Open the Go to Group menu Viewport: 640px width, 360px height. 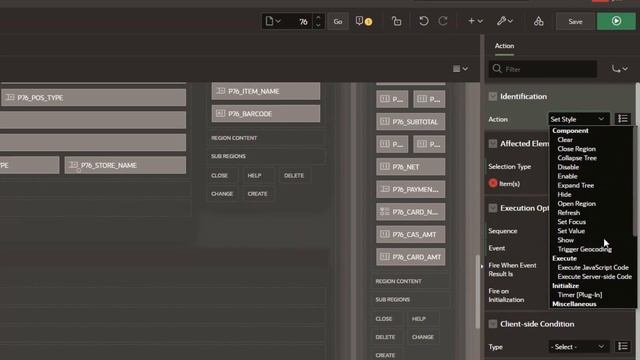click(x=620, y=69)
